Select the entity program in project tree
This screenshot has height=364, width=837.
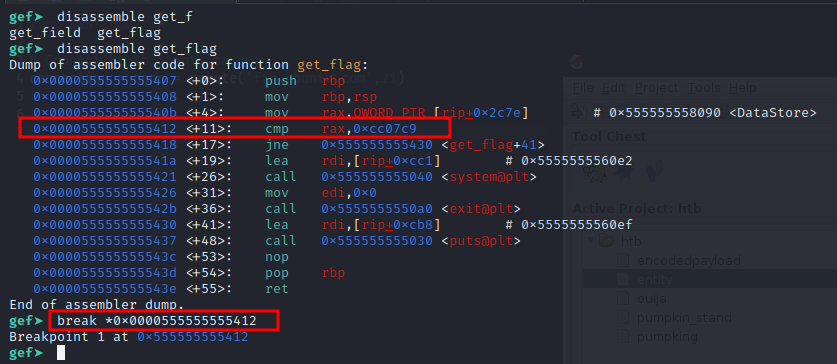tap(655, 279)
